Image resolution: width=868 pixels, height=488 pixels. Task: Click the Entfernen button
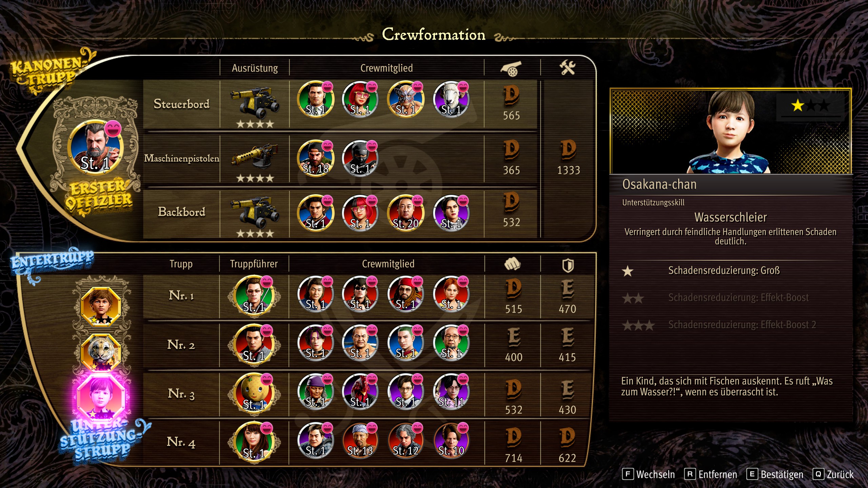pyautogui.click(x=711, y=474)
